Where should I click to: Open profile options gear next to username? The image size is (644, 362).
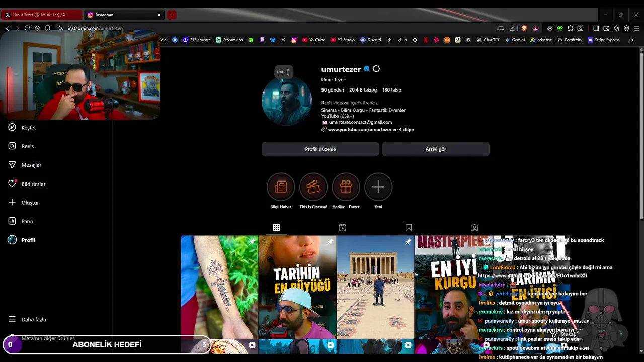click(376, 69)
